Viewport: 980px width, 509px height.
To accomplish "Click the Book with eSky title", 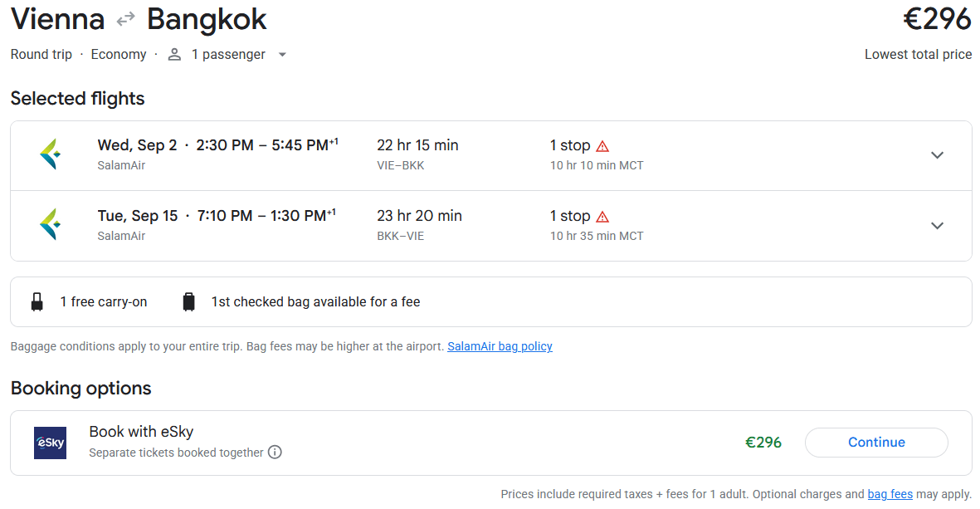I will (x=141, y=432).
